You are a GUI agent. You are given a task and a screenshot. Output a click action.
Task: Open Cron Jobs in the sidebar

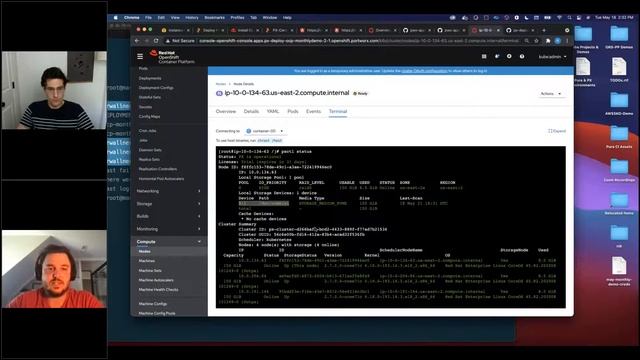point(147,131)
